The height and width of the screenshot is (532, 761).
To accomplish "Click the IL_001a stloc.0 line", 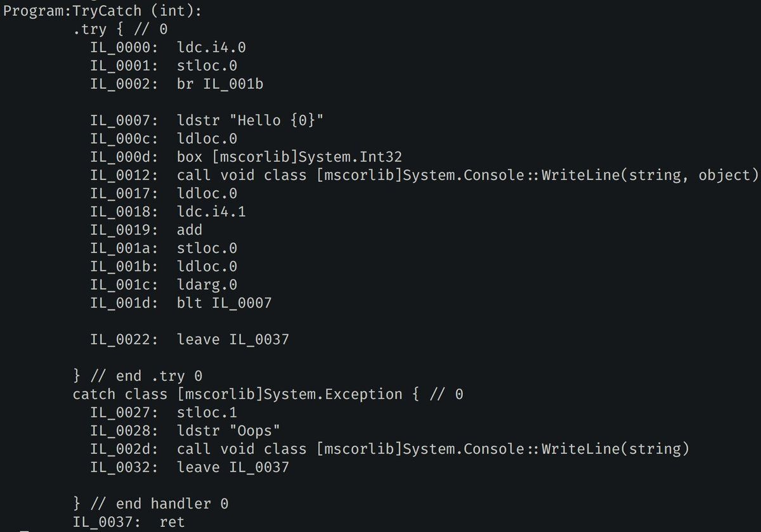I will tap(164, 249).
